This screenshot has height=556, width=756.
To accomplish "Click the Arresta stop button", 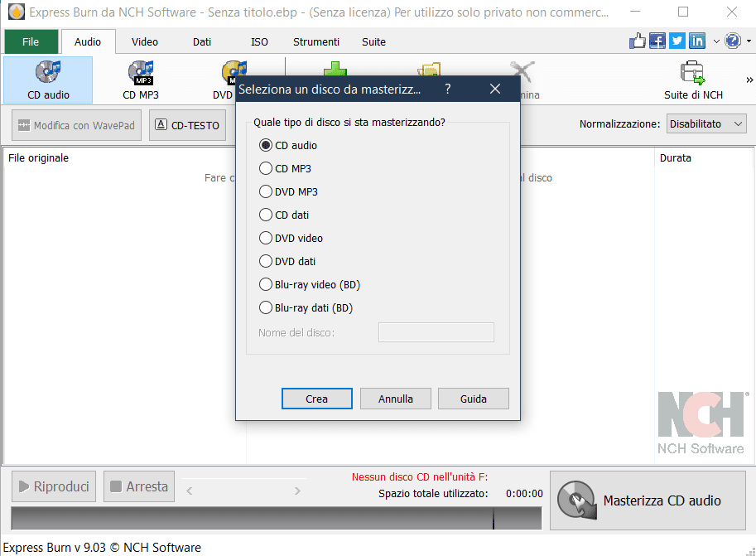I will point(139,486).
